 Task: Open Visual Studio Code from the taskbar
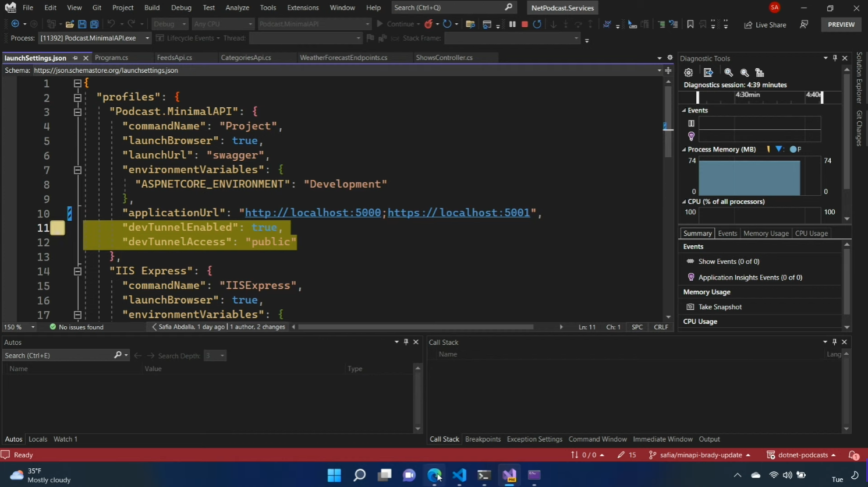[x=459, y=475]
